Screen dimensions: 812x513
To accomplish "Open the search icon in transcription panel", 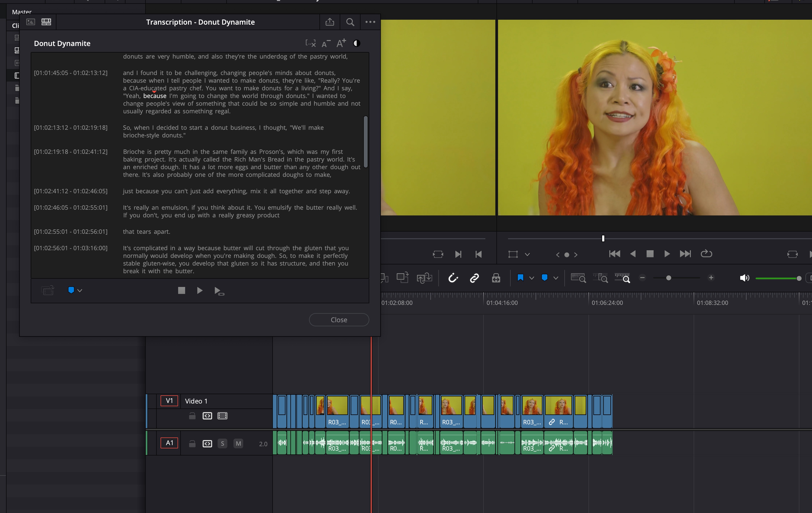I will (x=350, y=22).
